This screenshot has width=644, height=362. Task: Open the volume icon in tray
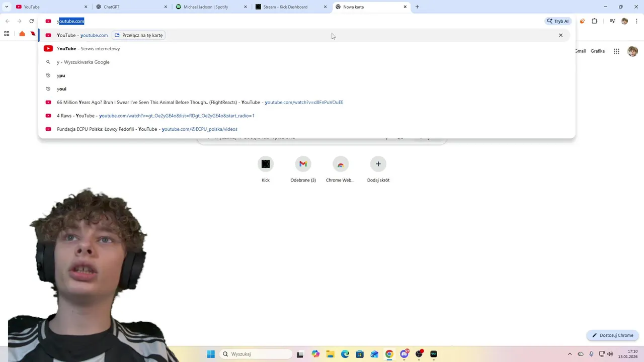coord(610,354)
